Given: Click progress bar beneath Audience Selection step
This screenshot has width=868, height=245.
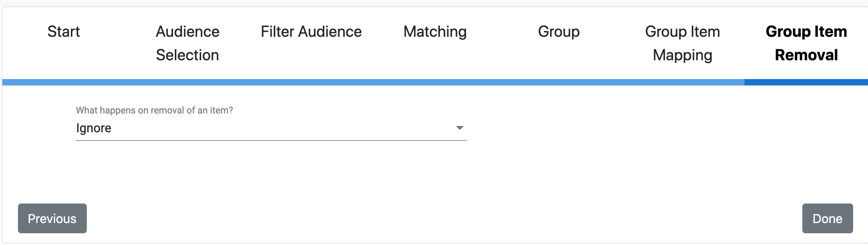Looking at the screenshot, I should pos(188,82).
